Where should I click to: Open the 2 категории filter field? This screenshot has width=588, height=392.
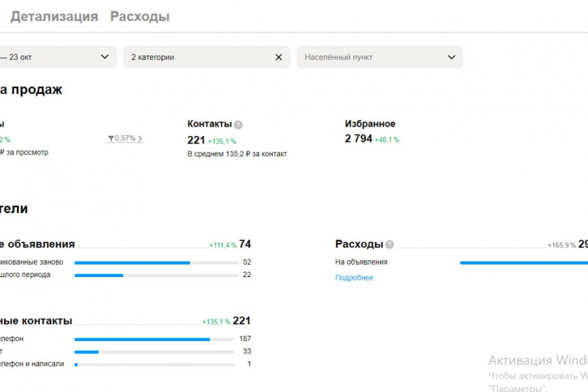click(206, 57)
